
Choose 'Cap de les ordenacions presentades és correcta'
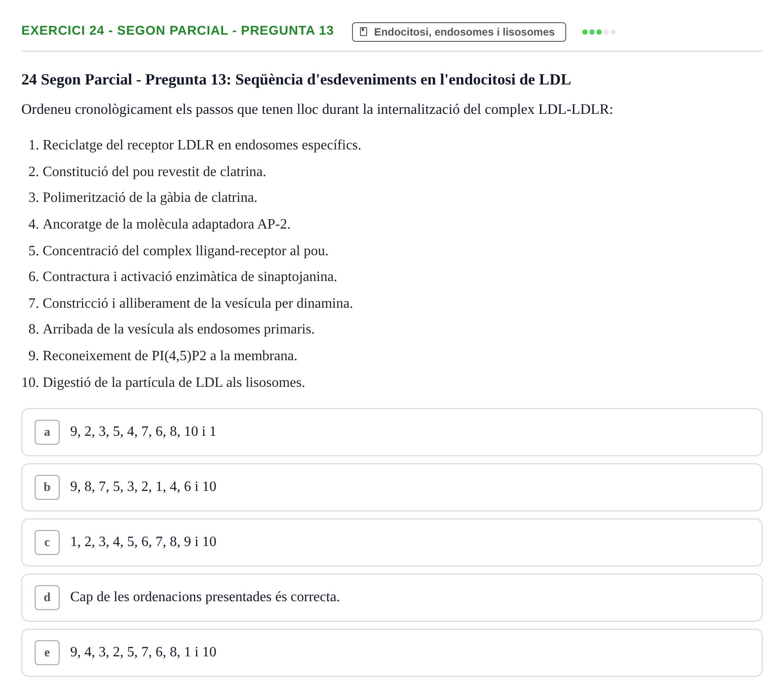pyautogui.click(x=392, y=598)
